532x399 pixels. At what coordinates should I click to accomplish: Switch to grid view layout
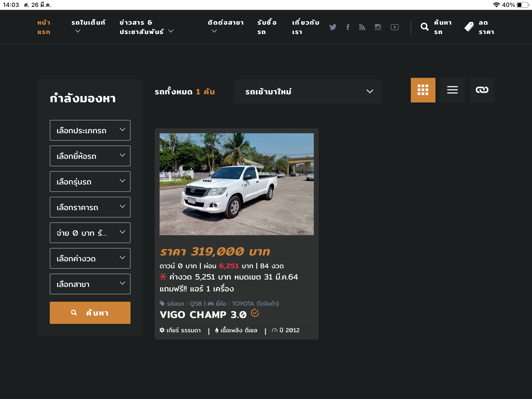pos(423,90)
